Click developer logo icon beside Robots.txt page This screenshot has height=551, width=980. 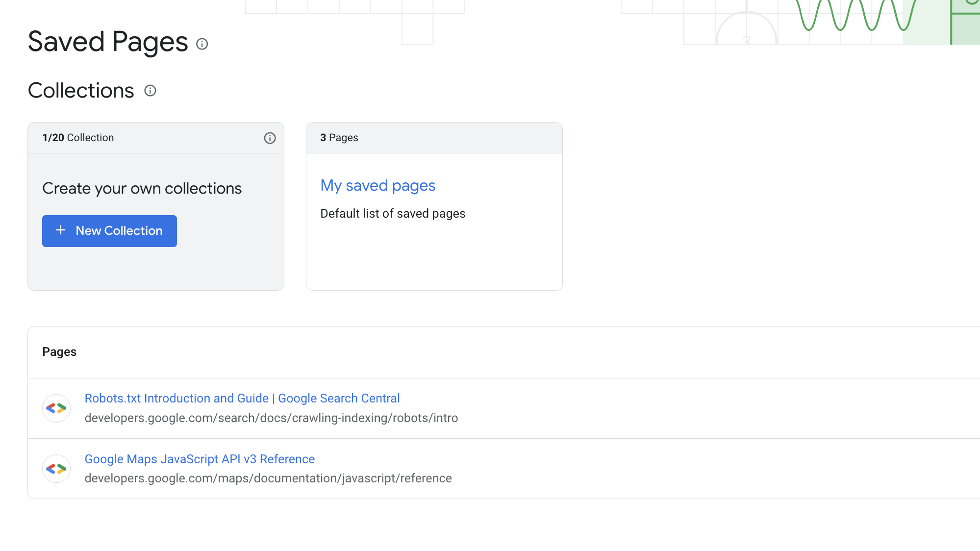click(56, 408)
